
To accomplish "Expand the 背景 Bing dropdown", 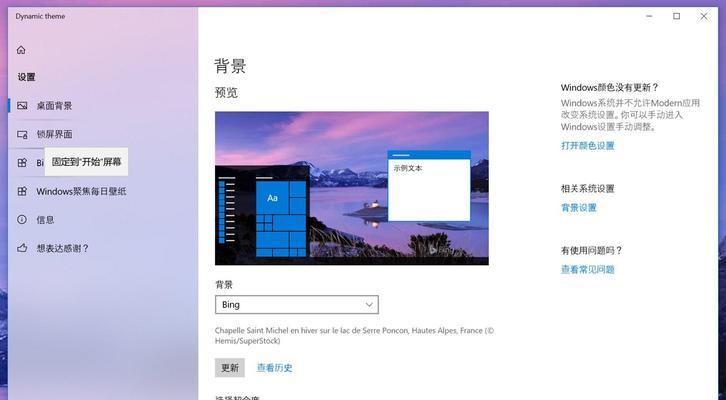I will (x=297, y=305).
